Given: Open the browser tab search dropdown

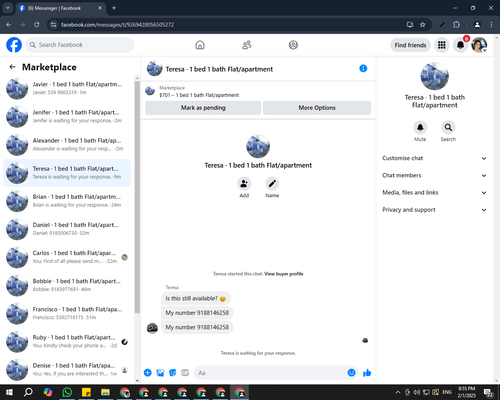Looking at the screenshot, I should (x=7, y=8).
